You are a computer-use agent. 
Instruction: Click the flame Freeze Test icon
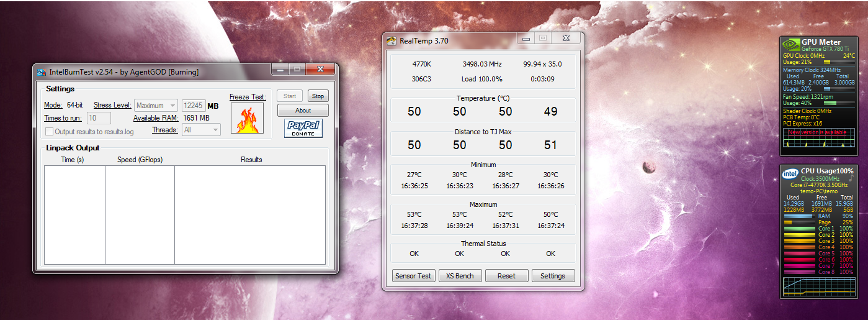point(247,118)
